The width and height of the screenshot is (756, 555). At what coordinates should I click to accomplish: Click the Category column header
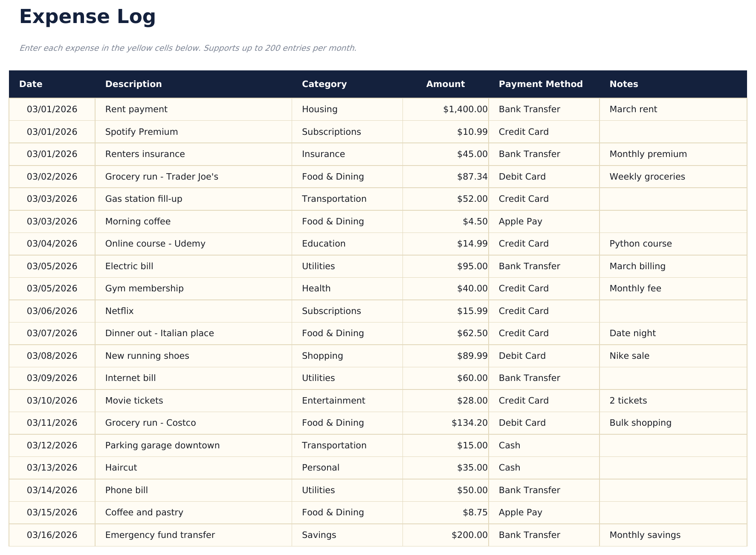pos(324,84)
